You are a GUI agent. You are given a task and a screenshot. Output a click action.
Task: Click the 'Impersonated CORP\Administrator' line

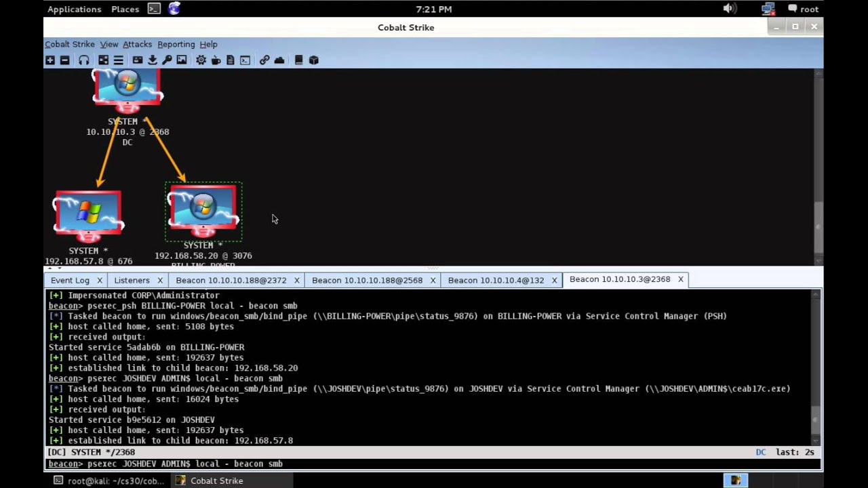tap(134, 296)
